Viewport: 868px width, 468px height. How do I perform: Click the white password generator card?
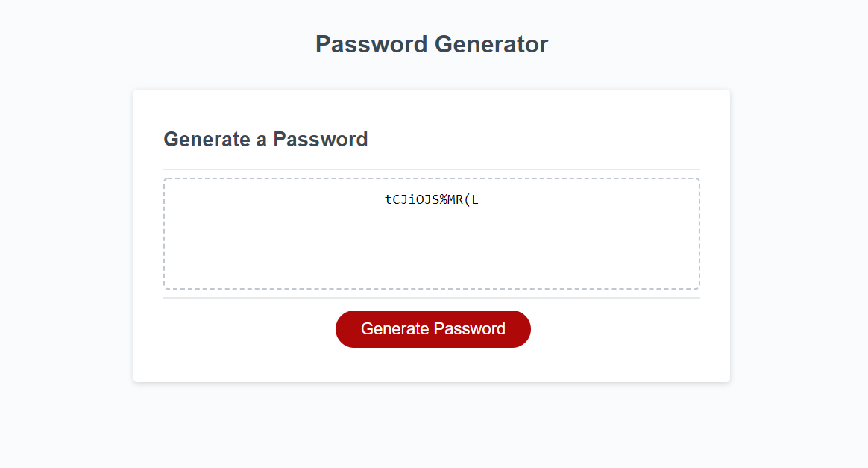pos(431,235)
